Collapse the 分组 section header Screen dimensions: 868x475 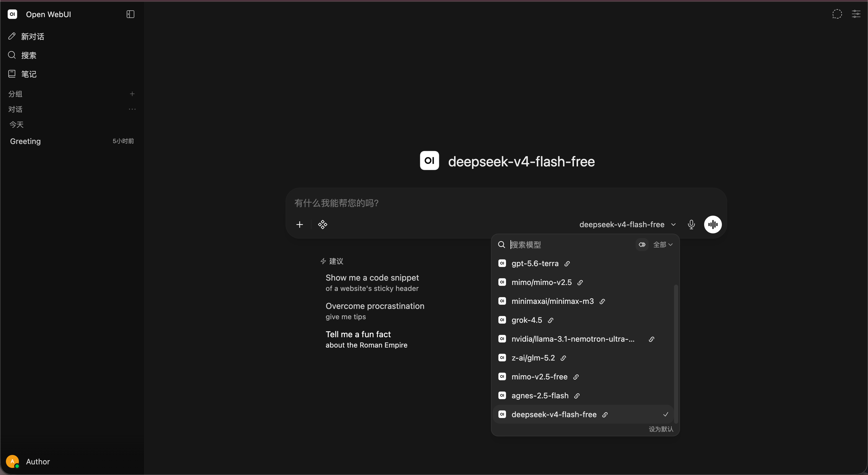click(15, 94)
